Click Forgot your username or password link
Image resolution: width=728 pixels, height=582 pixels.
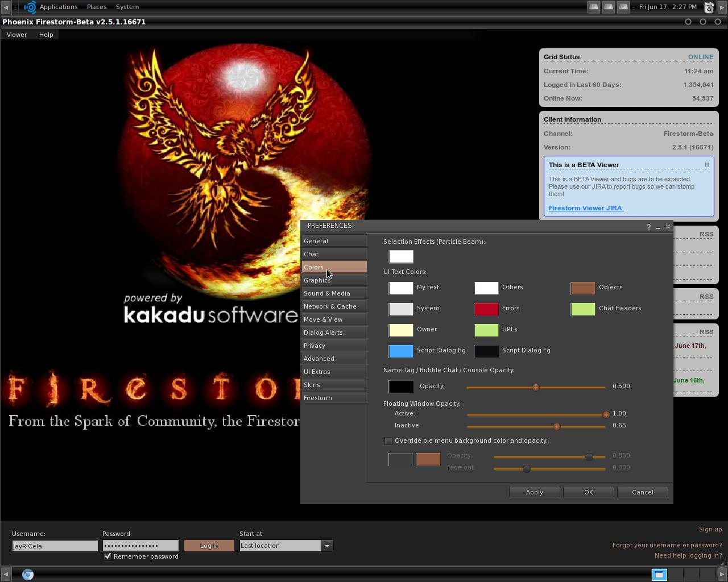[x=667, y=545]
